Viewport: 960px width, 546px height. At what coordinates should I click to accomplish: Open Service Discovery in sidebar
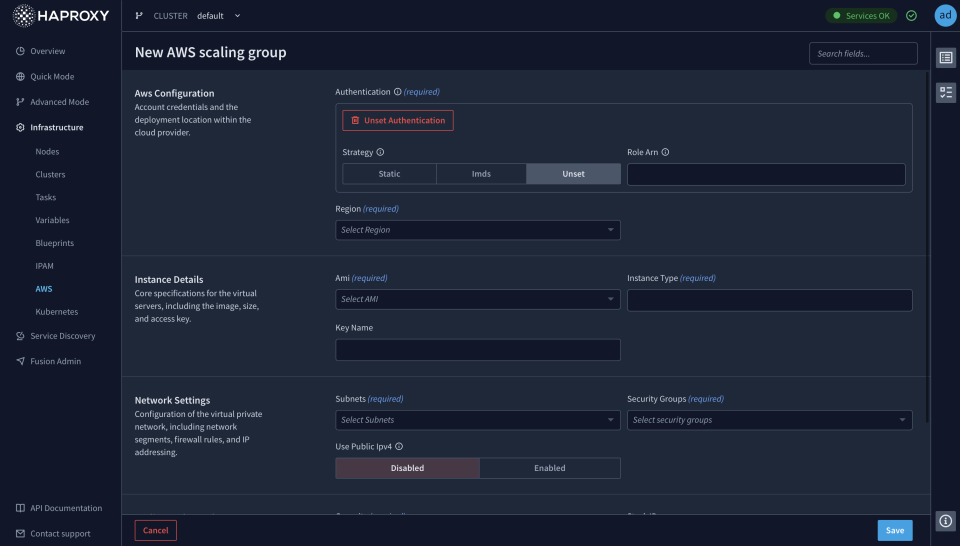pos(62,336)
